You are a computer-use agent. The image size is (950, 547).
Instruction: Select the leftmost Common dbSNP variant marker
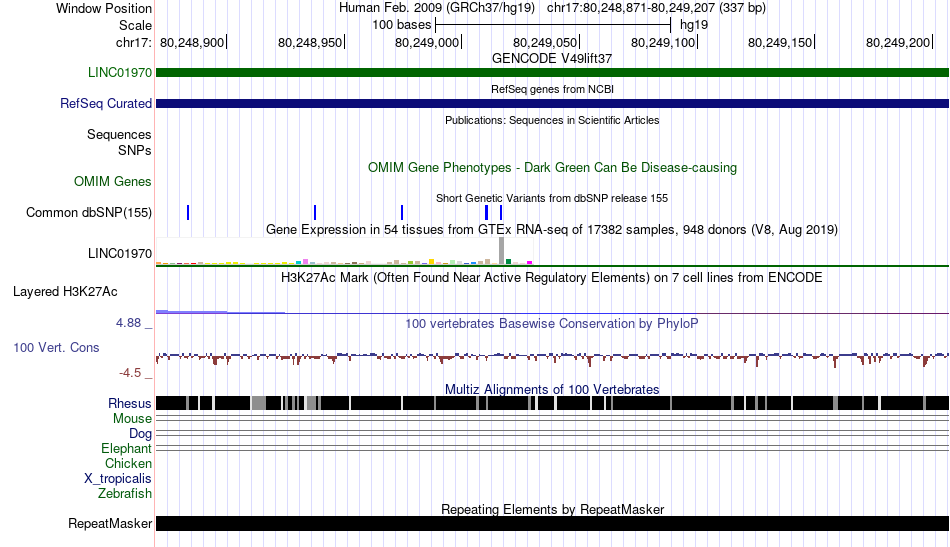click(188, 213)
